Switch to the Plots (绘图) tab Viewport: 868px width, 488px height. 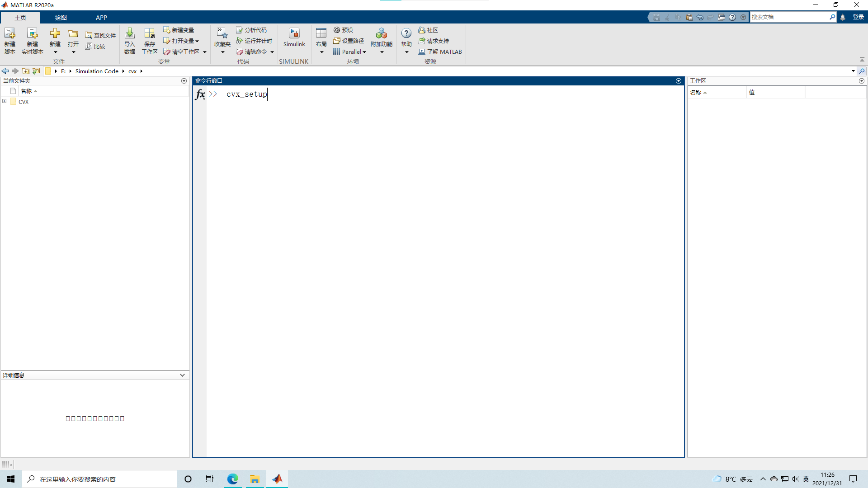(x=61, y=17)
